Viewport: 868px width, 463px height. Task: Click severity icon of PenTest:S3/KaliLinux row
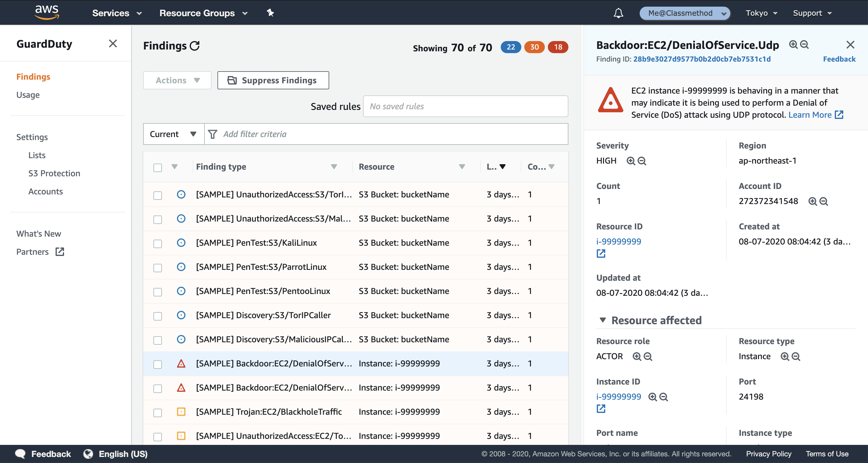click(181, 243)
